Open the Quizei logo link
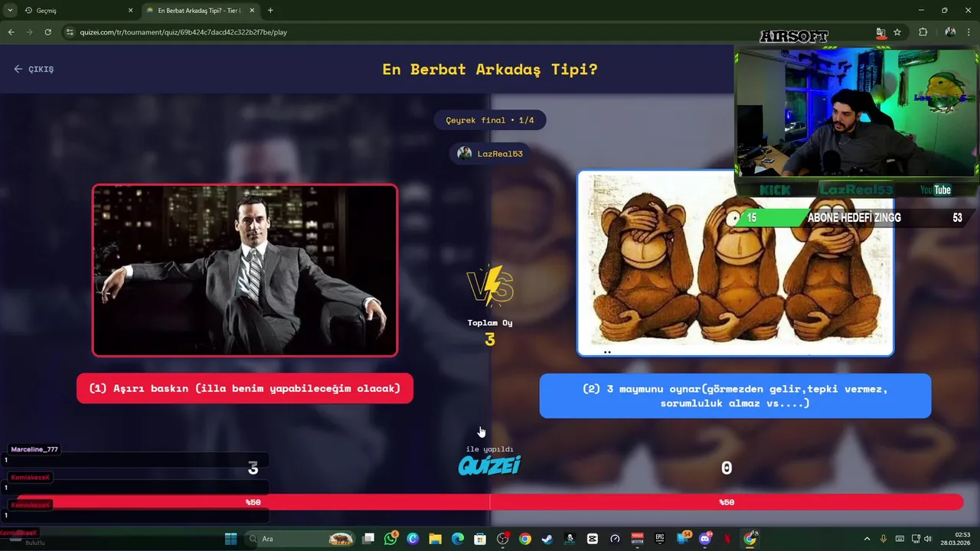Image resolution: width=980 pixels, height=551 pixels. [490, 465]
